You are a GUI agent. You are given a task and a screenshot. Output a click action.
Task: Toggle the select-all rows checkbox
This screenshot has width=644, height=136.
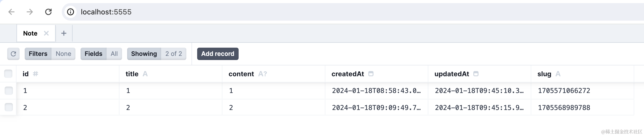8,74
